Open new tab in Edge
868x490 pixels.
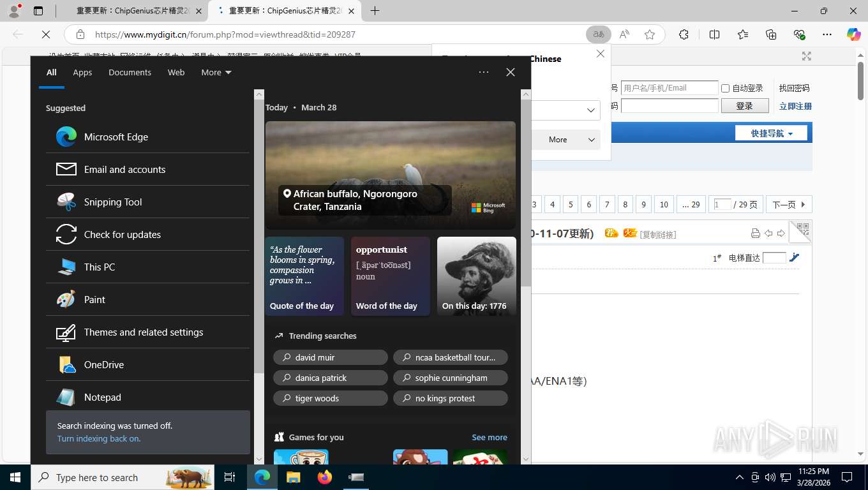[375, 11]
